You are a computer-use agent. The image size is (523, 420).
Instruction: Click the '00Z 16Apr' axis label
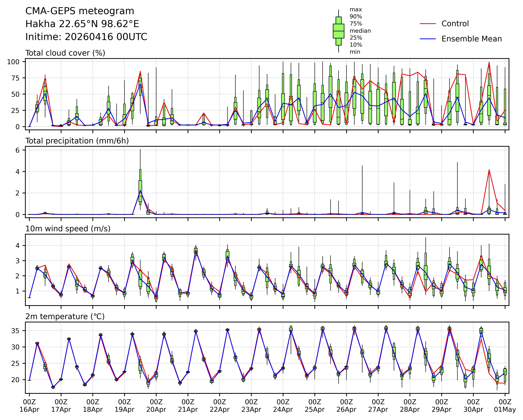click(x=29, y=406)
